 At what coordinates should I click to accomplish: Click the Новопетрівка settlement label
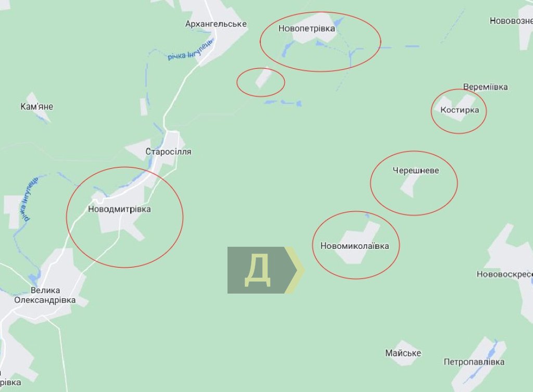point(307,29)
